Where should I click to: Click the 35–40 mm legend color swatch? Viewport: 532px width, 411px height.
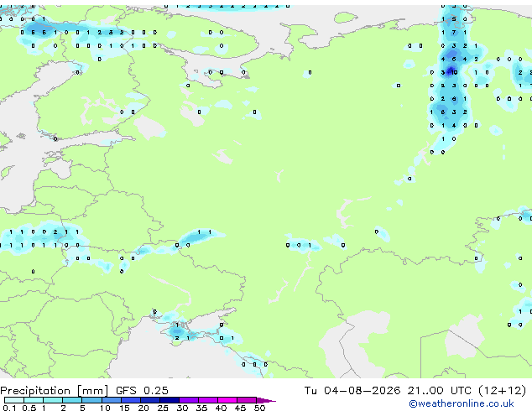pos(207,400)
